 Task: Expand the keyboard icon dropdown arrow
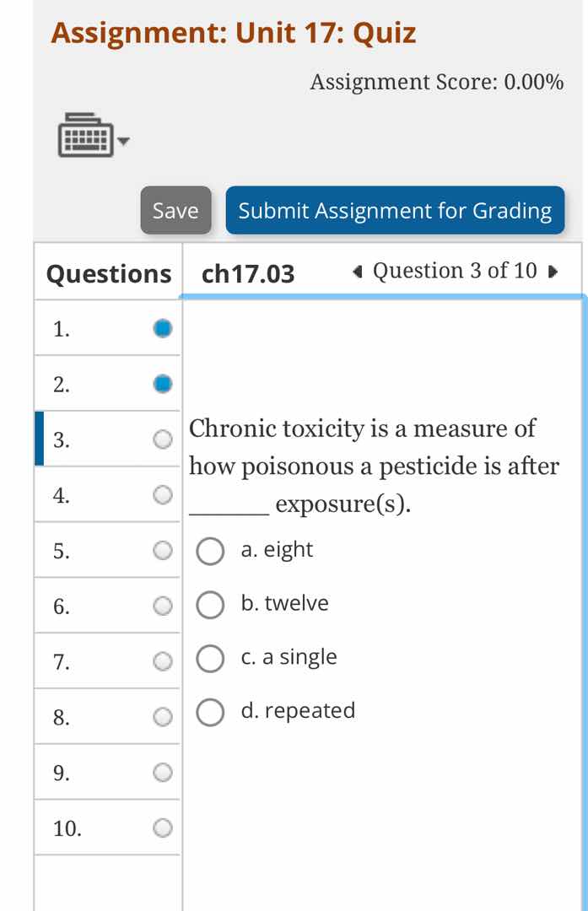pos(125,141)
